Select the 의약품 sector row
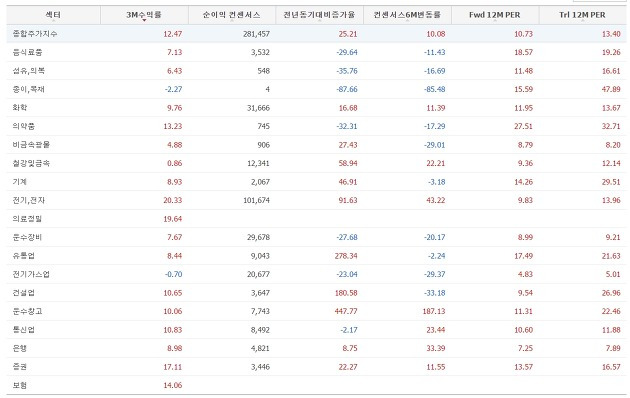Image resolution: width=630 pixels, height=398 pixels. click(316, 126)
